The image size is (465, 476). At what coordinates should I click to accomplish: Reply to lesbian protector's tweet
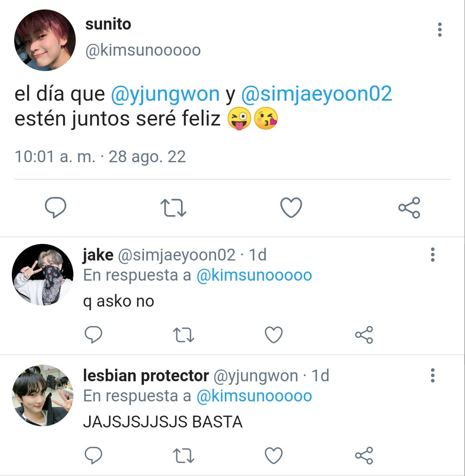pos(93,455)
